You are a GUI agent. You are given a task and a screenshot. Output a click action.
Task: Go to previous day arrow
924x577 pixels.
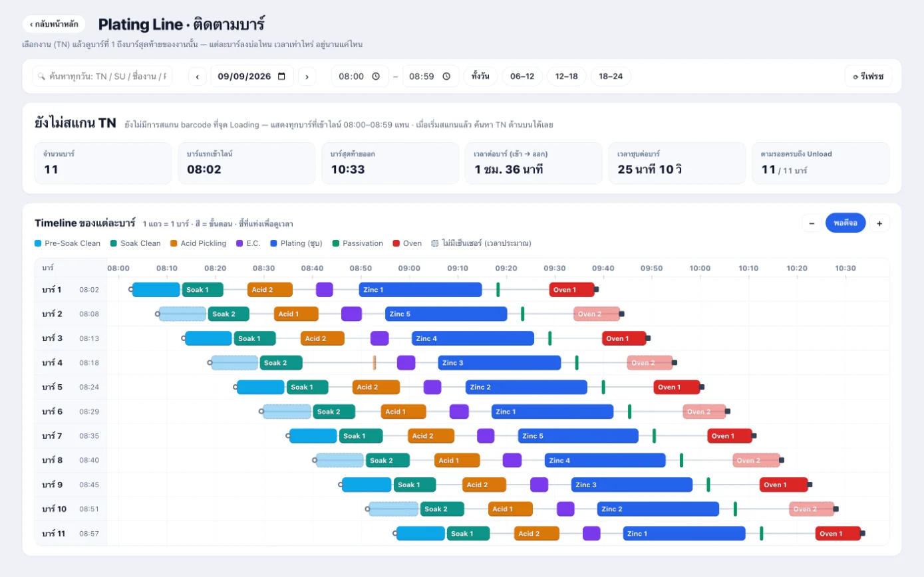(198, 76)
